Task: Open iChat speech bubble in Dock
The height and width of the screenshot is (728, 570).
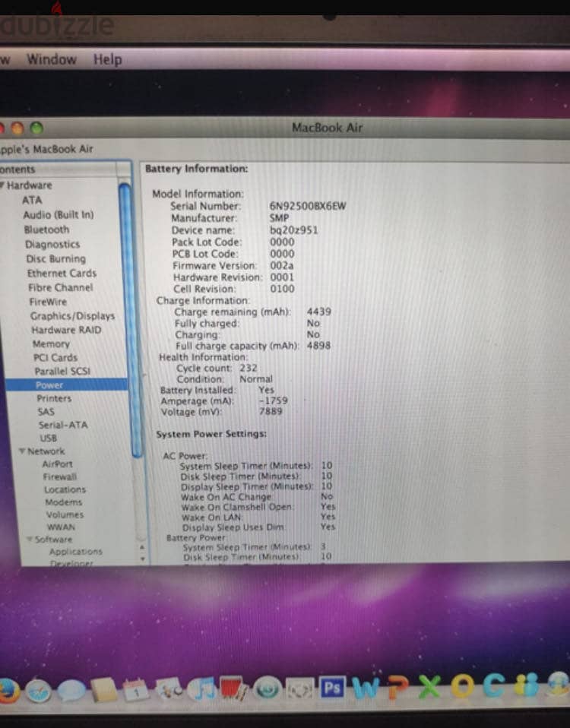Action: 71,691
